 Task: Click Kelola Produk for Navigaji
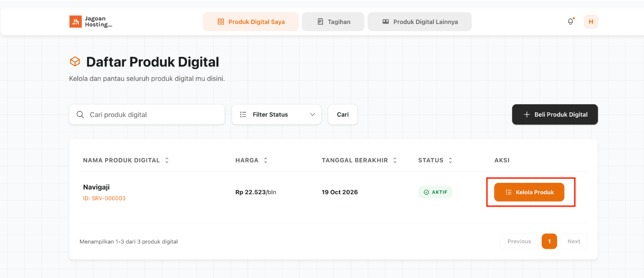click(529, 192)
